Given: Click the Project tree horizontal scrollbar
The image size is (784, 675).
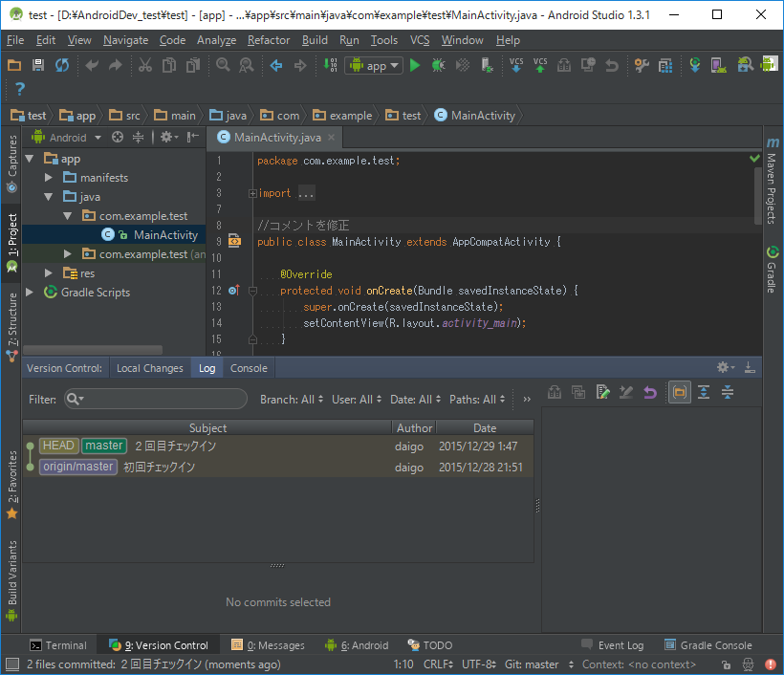Looking at the screenshot, I should (93, 350).
